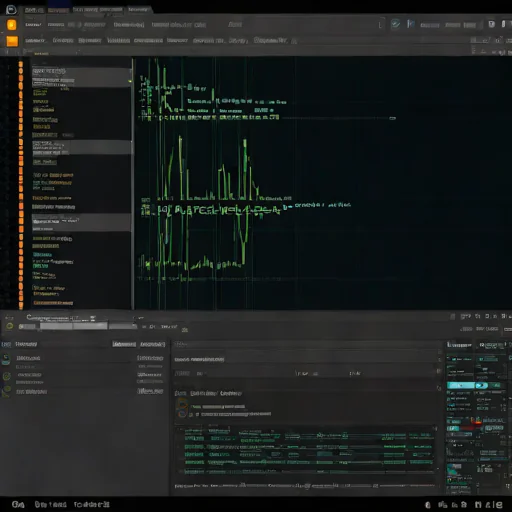Select the blue flag icon in the top toolbar
Screen dimensions: 512x512
(x=411, y=24)
